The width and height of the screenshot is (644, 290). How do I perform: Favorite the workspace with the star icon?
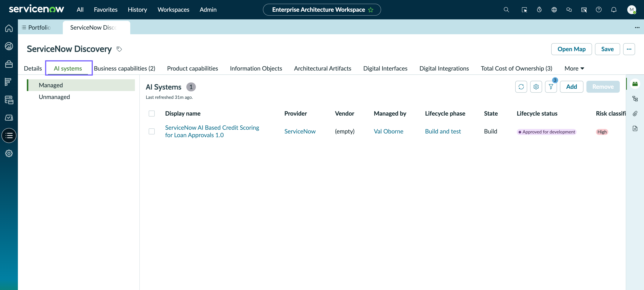point(370,10)
